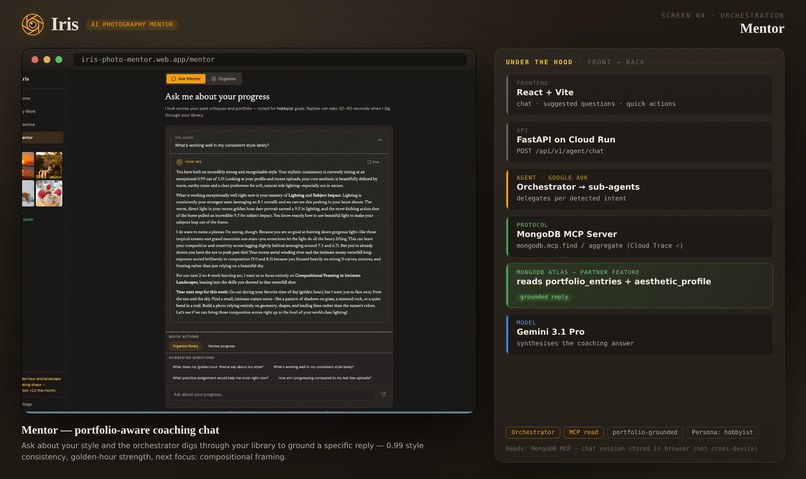Click 'Ask me about your progress' heading

(217, 97)
